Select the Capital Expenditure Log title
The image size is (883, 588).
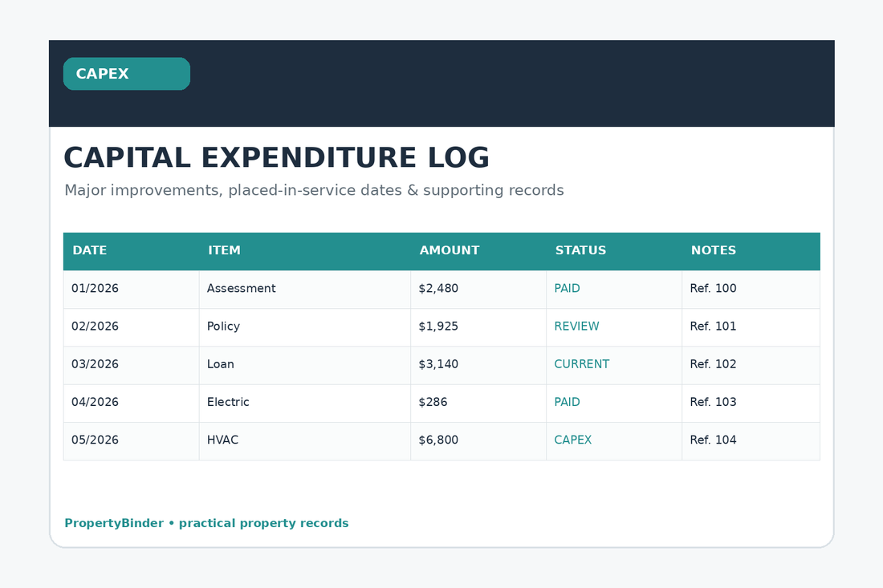point(276,157)
